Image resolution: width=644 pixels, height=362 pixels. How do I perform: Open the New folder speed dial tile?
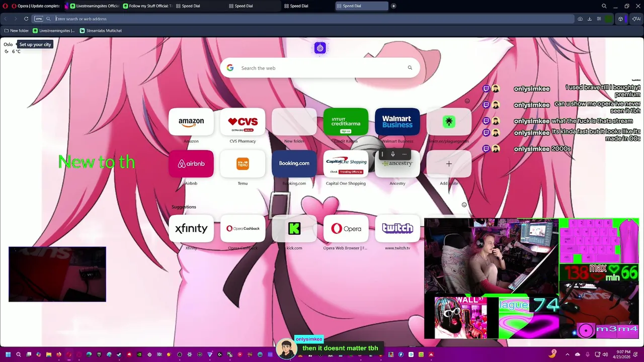294,122
